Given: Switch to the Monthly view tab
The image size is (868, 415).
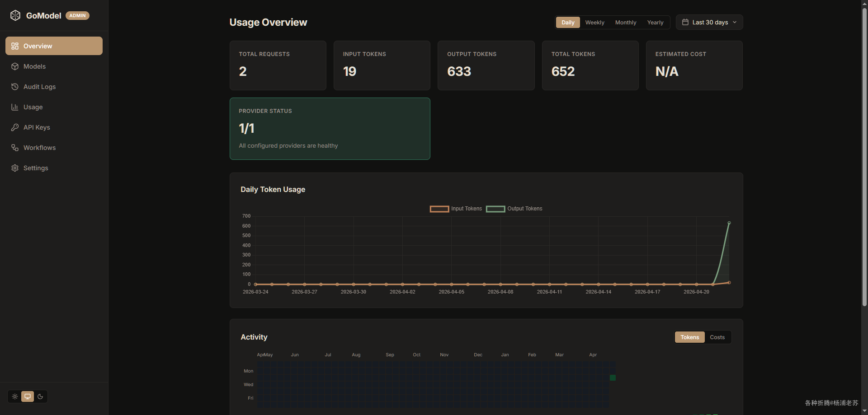Looking at the screenshot, I should coord(625,22).
